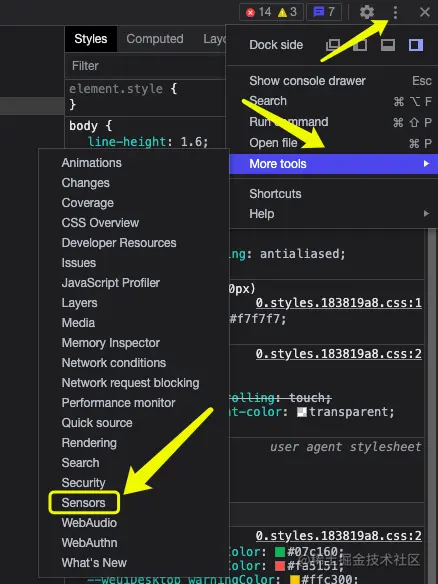
Task: Click the green #07c160 color swatch
Action: pos(280,551)
